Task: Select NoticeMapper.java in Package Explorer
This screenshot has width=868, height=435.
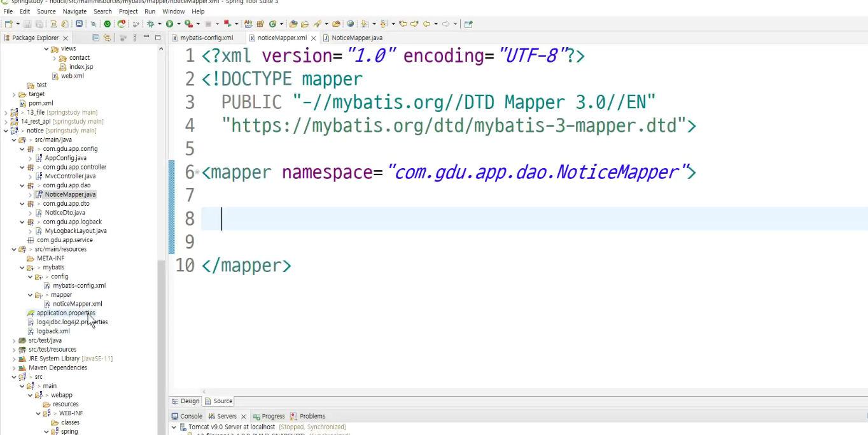Action: [x=70, y=194]
